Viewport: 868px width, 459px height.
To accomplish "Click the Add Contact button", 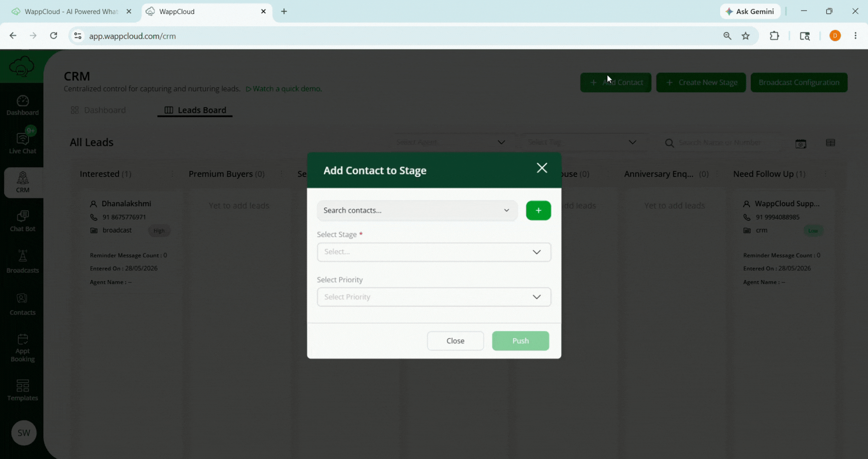I will (x=615, y=83).
